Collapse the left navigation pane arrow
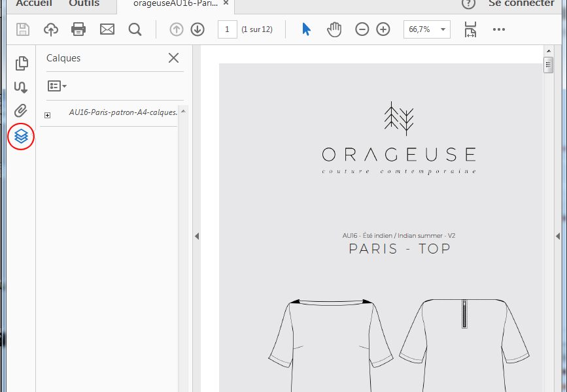This screenshot has width=567, height=392. click(x=197, y=237)
